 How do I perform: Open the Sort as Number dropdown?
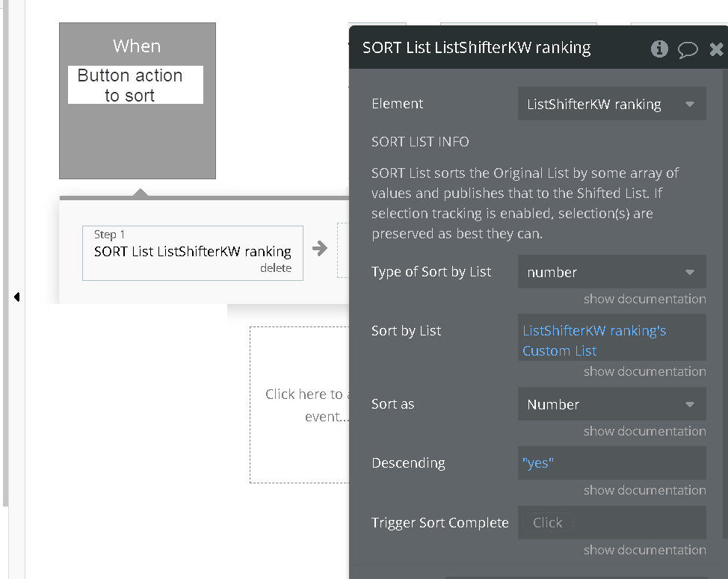point(611,404)
